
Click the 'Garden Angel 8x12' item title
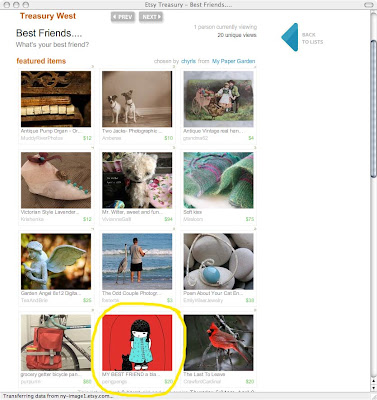[51, 293]
